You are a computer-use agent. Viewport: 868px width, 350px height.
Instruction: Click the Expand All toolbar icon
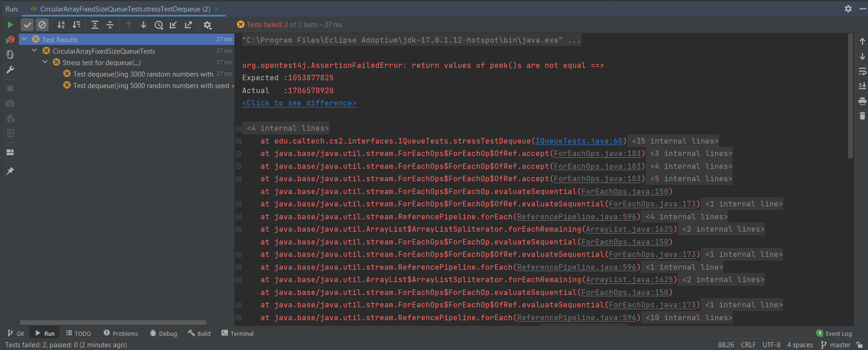95,25
